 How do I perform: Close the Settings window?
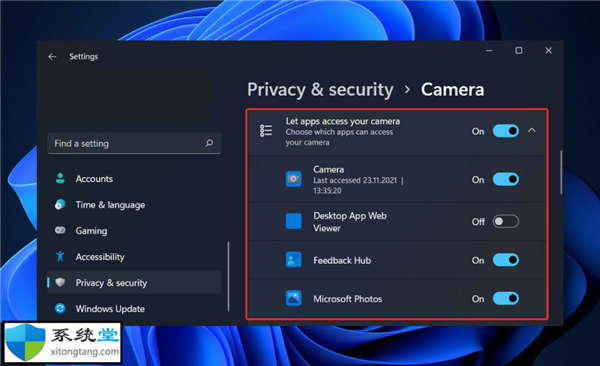pyautogui.click(x=548, y=51)
